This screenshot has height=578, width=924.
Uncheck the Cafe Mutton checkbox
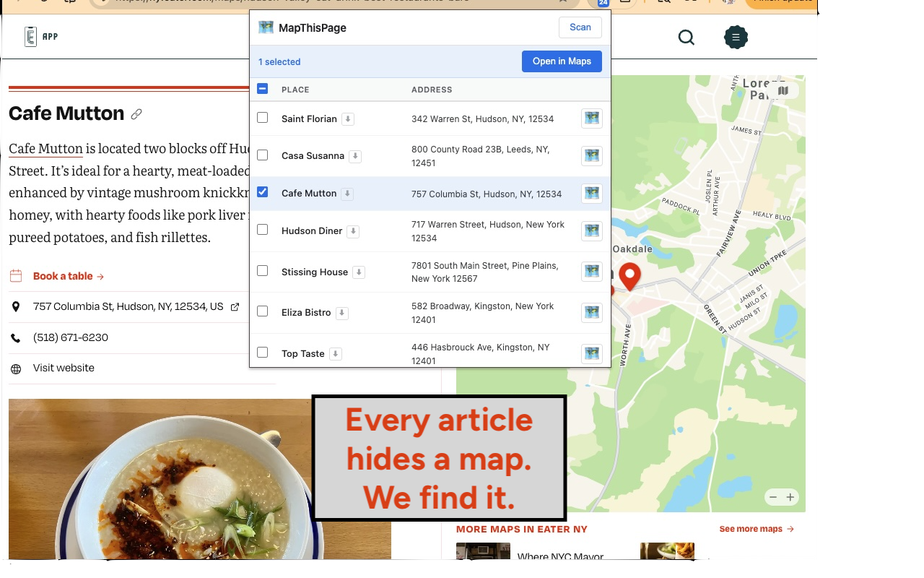pyautogui.click(x=263, y=192)
